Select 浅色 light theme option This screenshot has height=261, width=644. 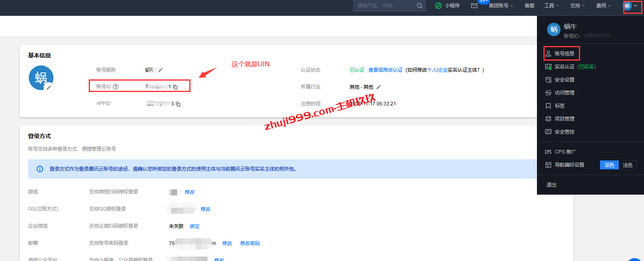tap(628, 165)
